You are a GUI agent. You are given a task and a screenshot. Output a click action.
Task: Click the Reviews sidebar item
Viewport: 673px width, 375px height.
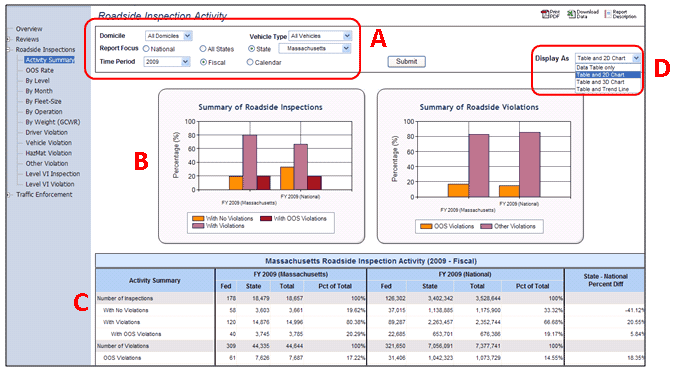(27, 39)
